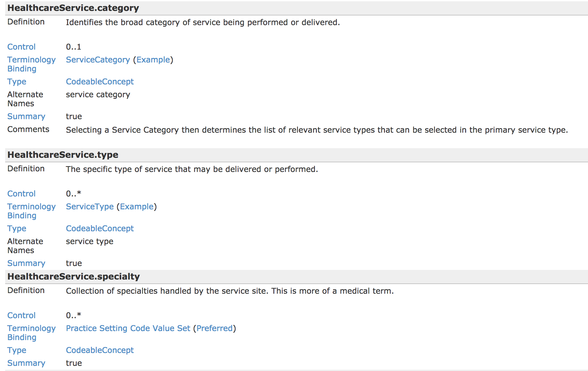
Task: Open Practice Setting Code Value Set link
Action: click(x=128, y=328)
